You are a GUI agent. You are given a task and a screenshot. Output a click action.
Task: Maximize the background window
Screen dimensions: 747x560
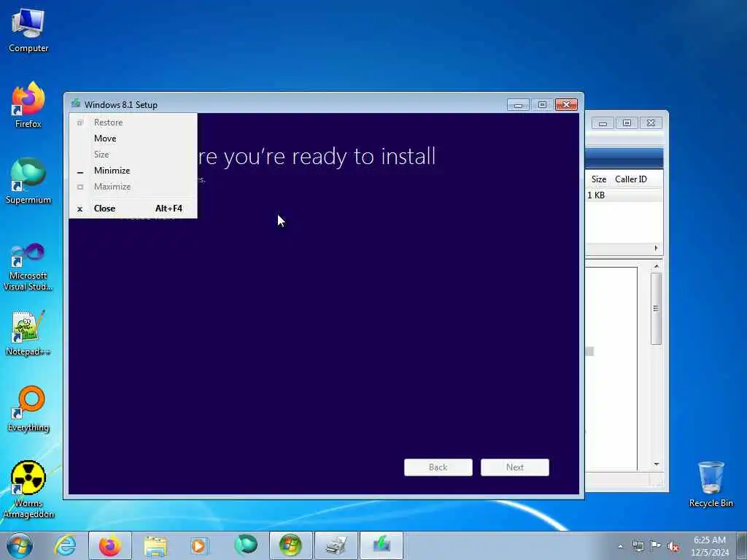tap(627, 123)
